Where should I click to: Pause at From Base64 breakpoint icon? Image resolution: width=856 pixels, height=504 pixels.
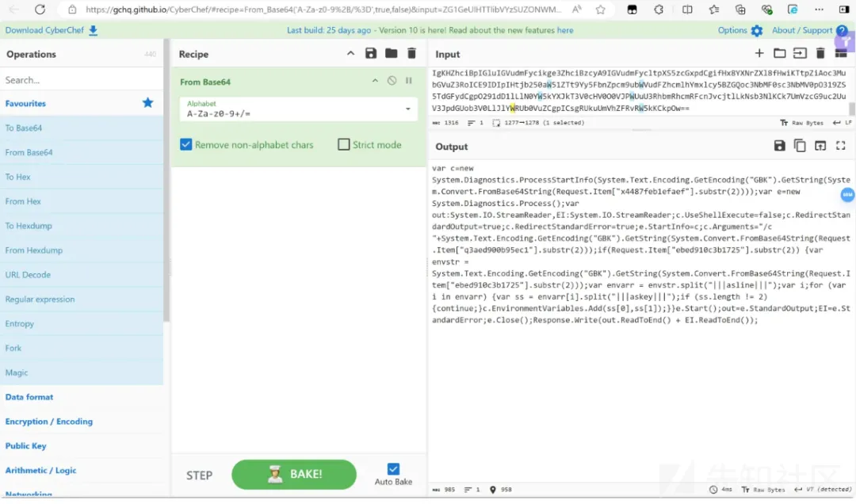point(408,81)
